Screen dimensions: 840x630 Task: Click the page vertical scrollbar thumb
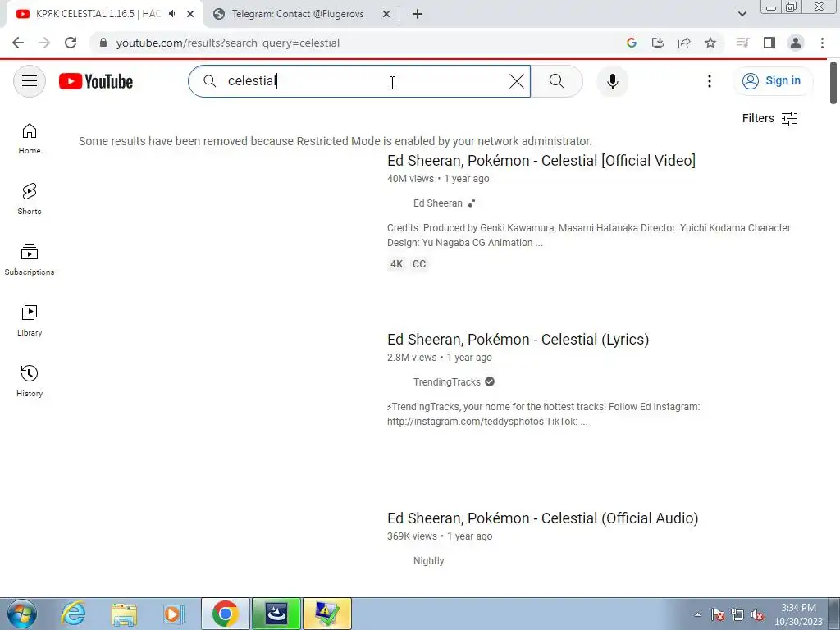tap(833, 83)
